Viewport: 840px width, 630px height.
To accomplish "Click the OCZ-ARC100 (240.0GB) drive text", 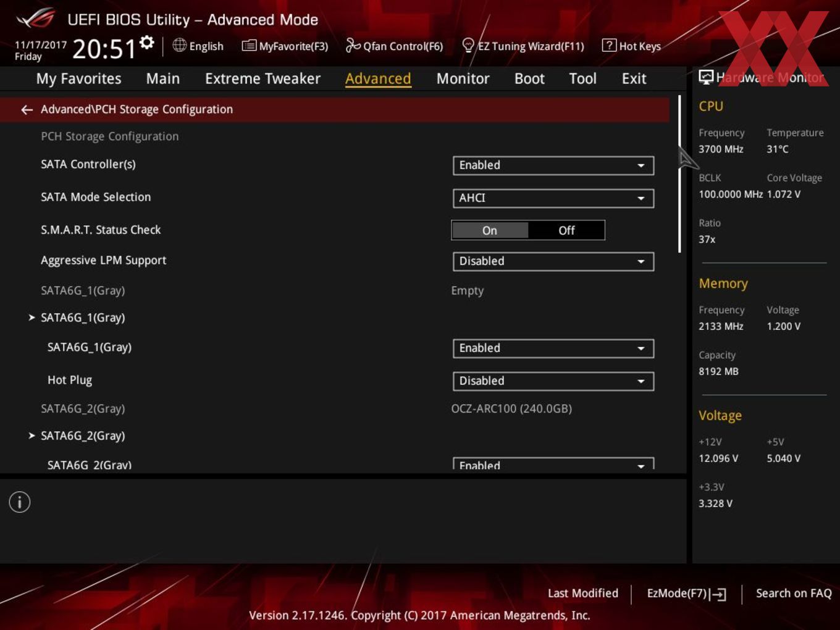I will pos(511,409).
